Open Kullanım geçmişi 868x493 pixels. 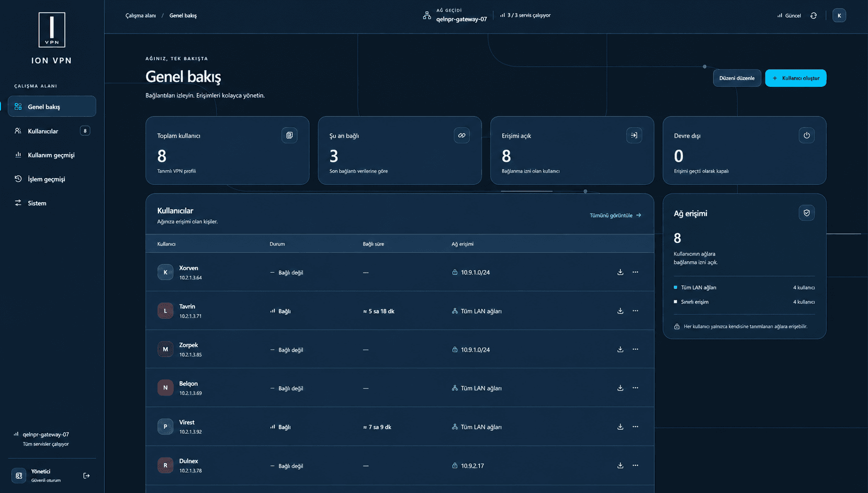[52, 155]
